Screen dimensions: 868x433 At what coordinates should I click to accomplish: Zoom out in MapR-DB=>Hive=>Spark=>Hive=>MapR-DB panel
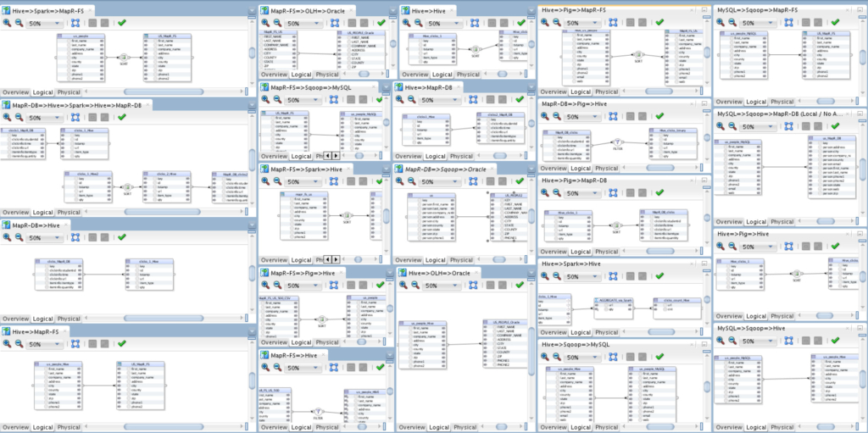click(x=19, y=118)
